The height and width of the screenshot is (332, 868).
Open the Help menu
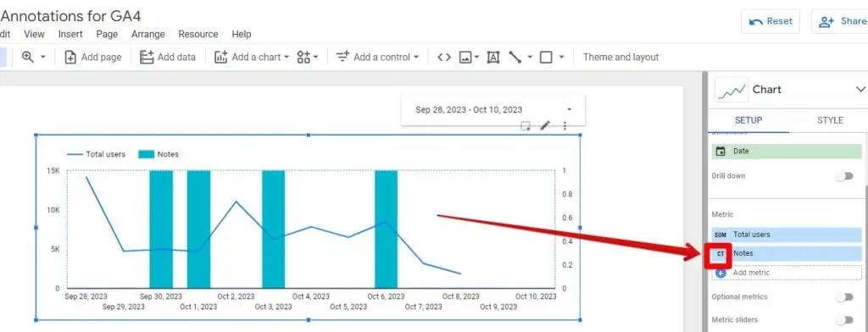(x=242, y=35)
